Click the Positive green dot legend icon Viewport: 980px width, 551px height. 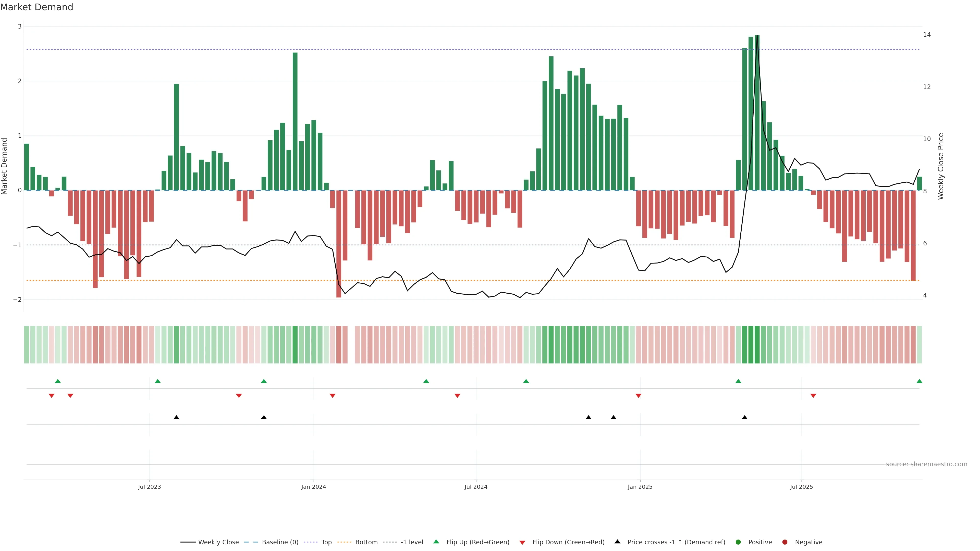pyautogui.click(x=738, y=542)
